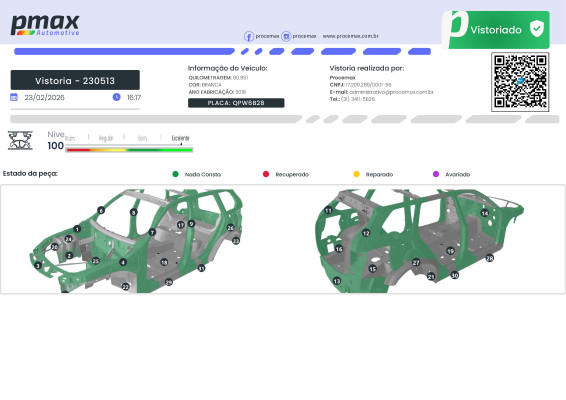This screenshot has width=566, height=400.
Task: Select part marker 4 on left chassis
Action: point(123,262)
